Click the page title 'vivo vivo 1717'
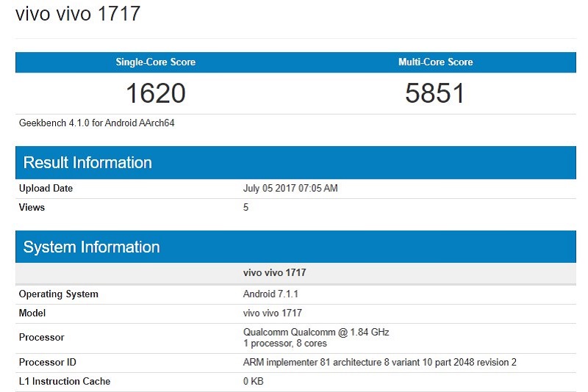This screenshot has height=392, width=588. (x=78, y=14)
